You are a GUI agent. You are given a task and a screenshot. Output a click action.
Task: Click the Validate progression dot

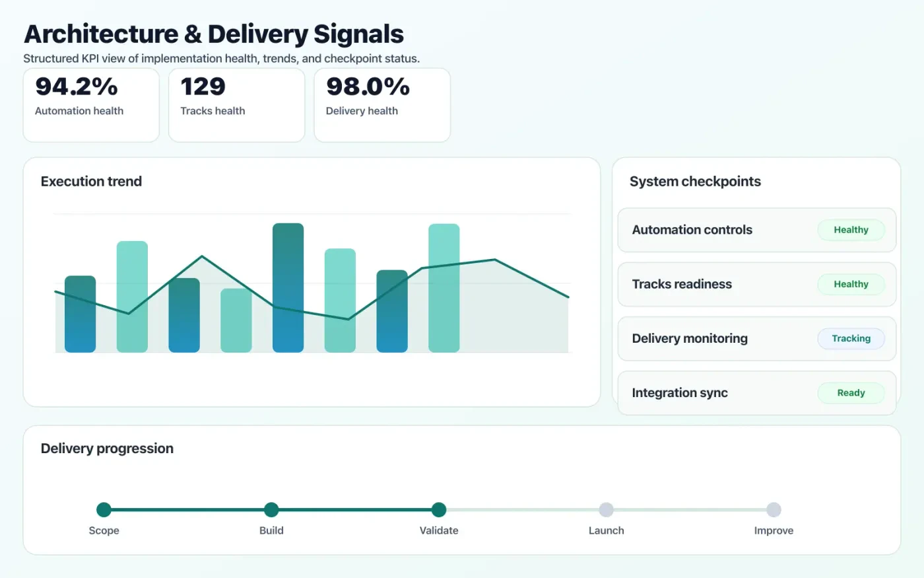(x=438, y=509)
